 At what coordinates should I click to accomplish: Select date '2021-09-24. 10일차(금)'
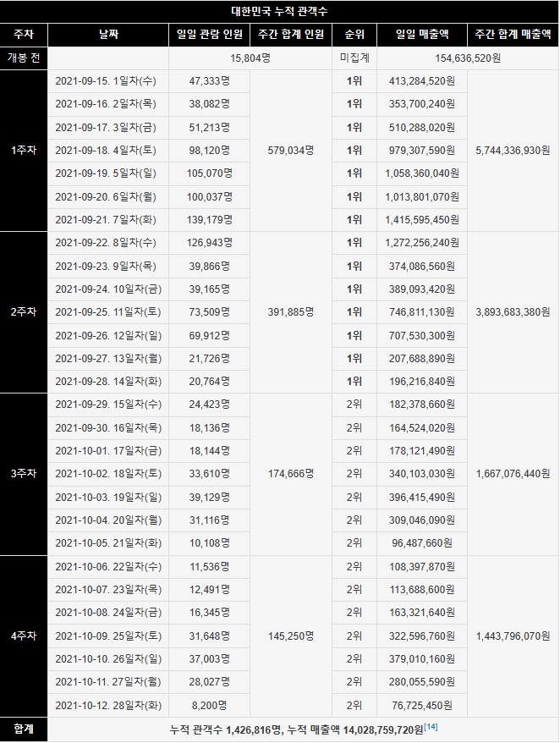click(x=108, y=289)
